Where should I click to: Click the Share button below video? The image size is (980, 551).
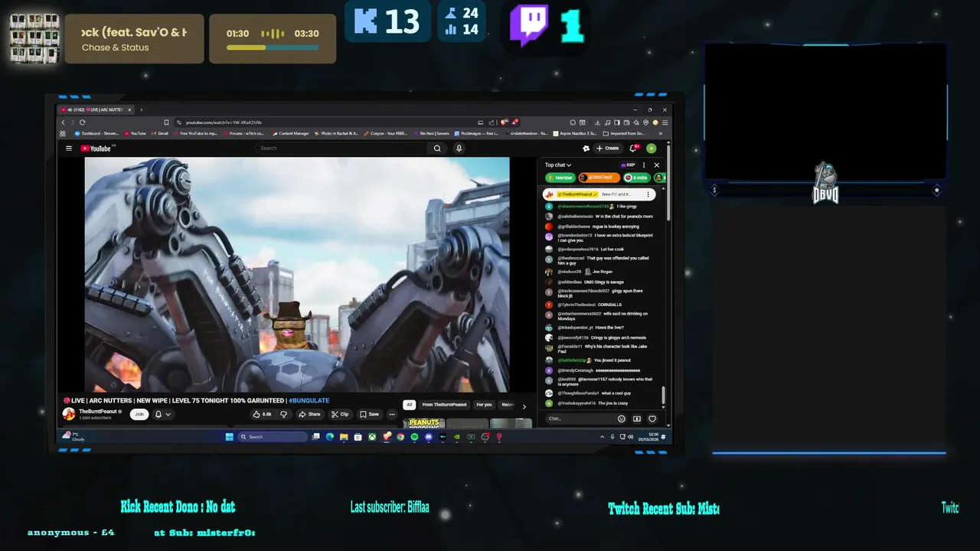(309, 414)
